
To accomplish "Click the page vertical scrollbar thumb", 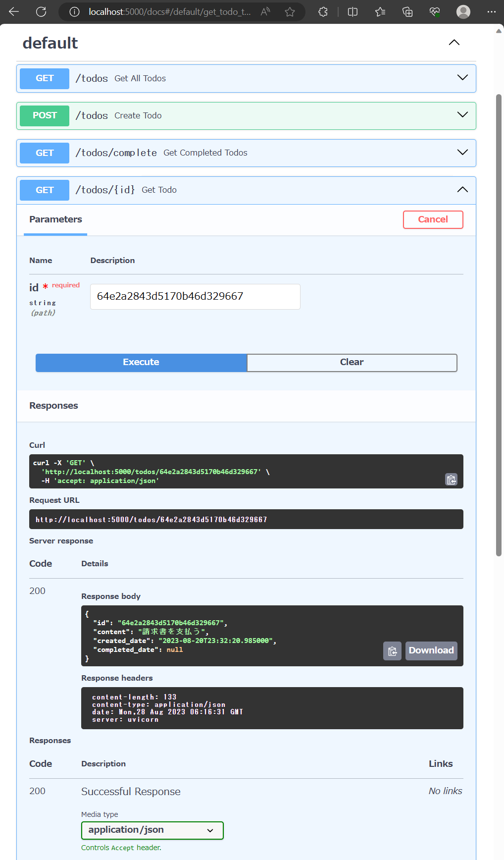I will [x=499, y=324].
